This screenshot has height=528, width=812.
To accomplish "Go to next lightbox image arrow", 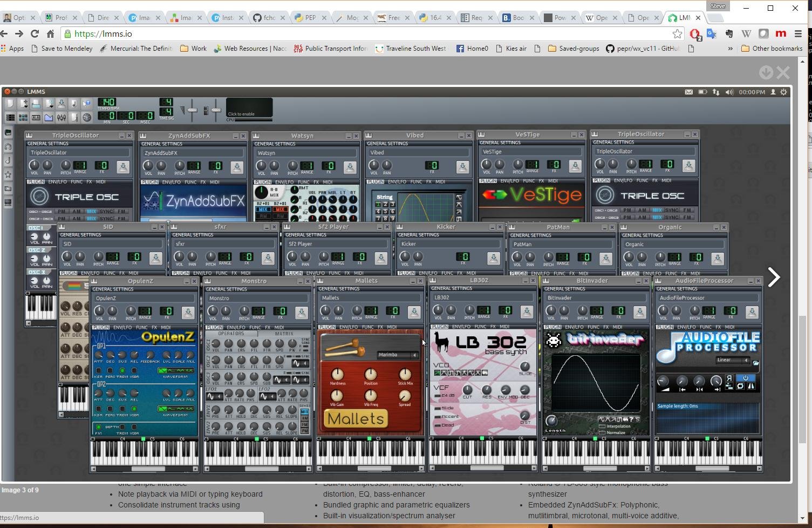I will 774,277.
